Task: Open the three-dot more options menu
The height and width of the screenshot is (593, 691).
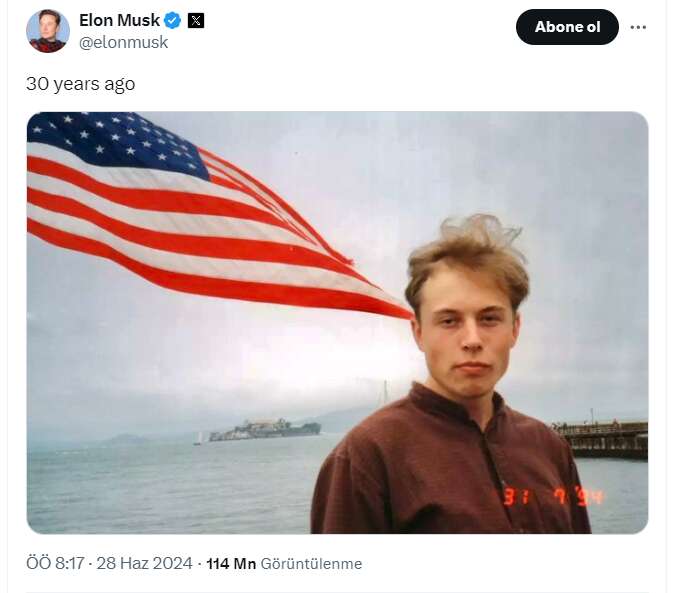Action: tap(638, 27)
